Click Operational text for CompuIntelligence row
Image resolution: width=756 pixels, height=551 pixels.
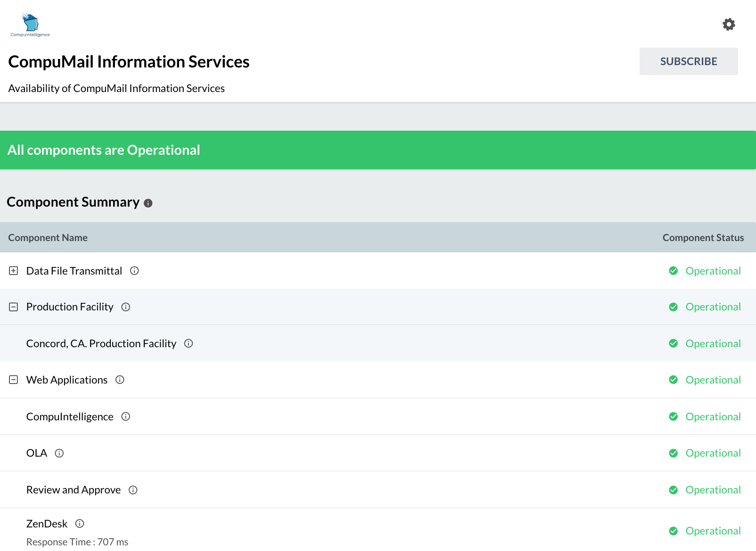(713, 417)
